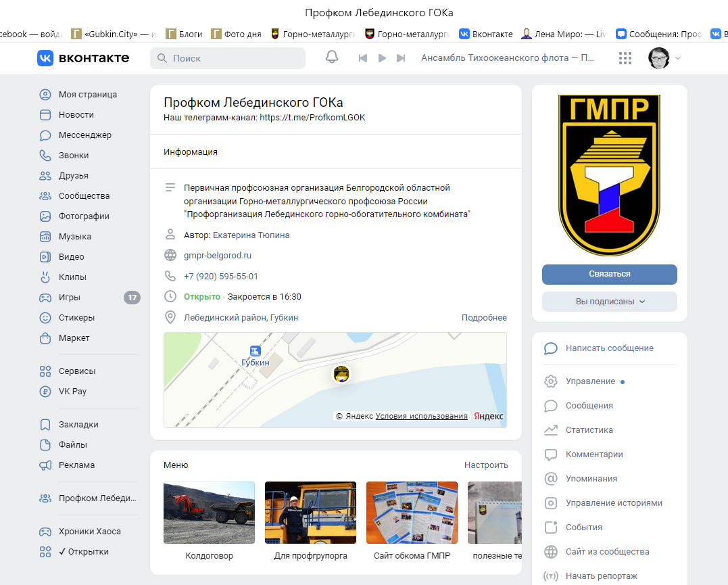Click the Файлы sidebar icon
The width and height of the screenshot is (728, 585).
point(45,445)
